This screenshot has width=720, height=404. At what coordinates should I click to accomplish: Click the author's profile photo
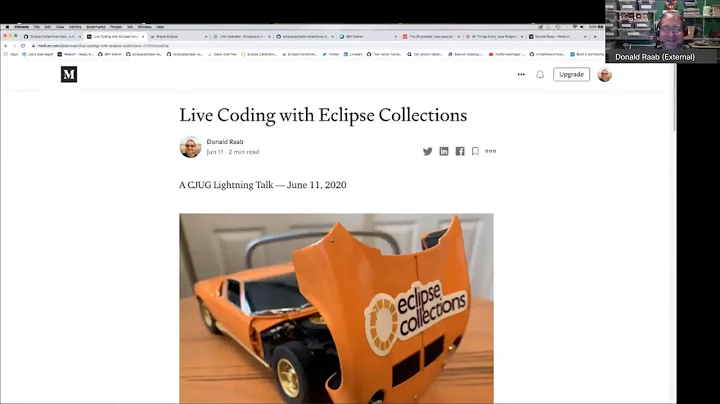[x=190, y=147]
